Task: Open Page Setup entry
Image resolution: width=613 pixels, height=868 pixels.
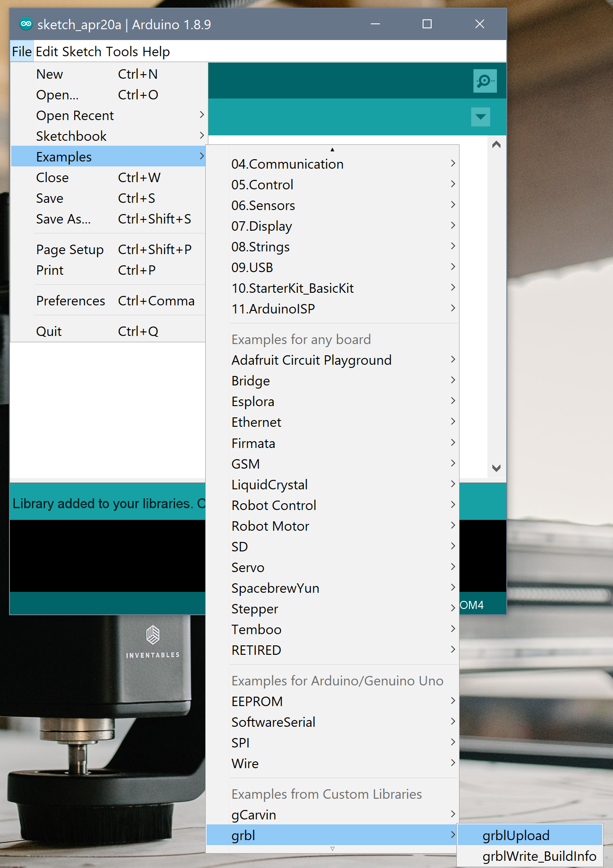Action: click(108, 250)
